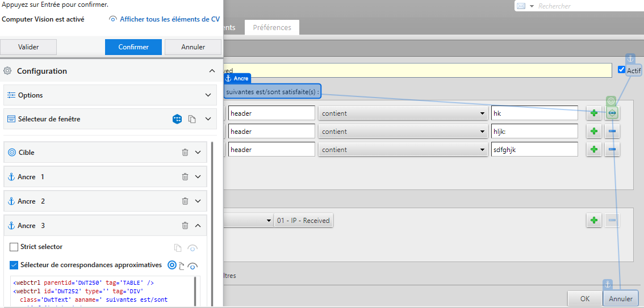Enable the Strict selector checkbox
644x308 pixels.
coord(14,247)
